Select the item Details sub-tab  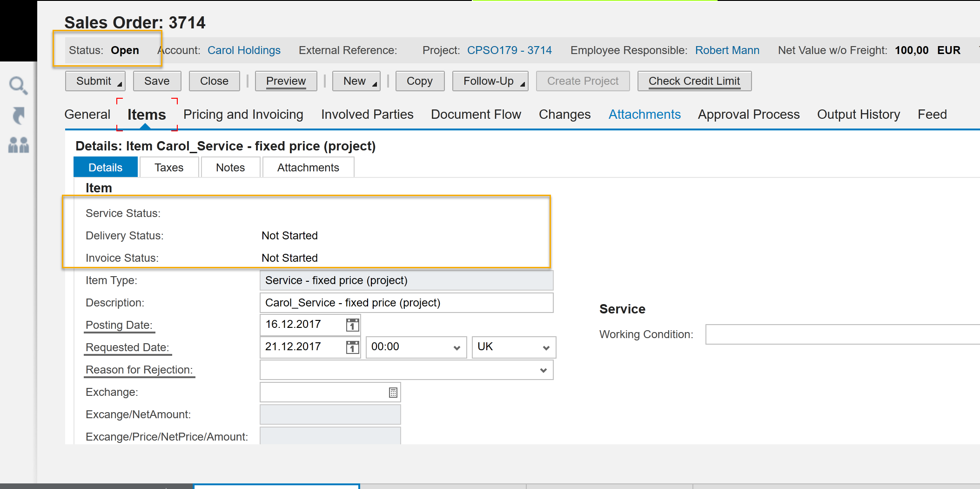(106, 167)
